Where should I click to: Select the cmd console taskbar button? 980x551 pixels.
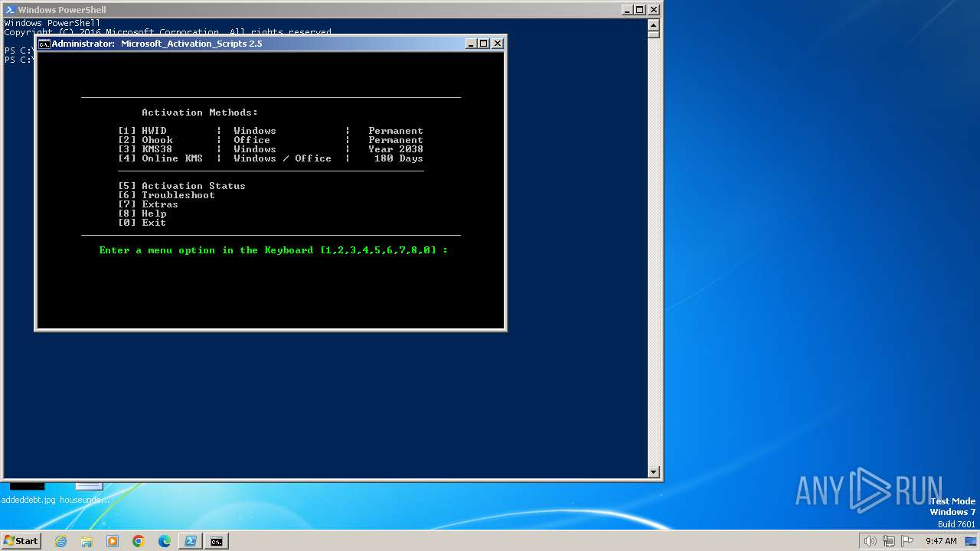[x=217, y=541]
